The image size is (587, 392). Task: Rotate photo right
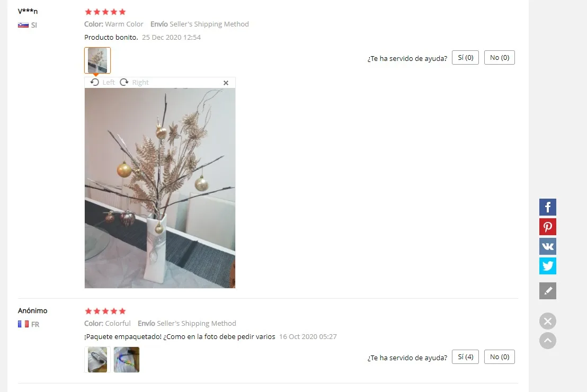[134, 82]
